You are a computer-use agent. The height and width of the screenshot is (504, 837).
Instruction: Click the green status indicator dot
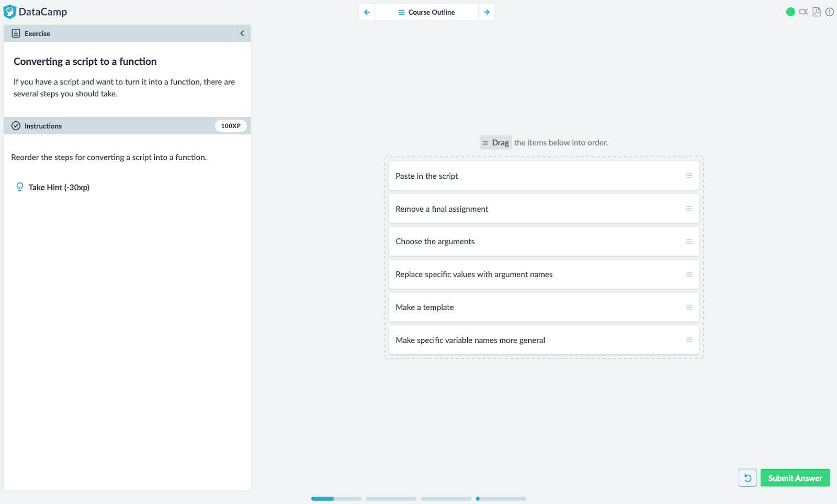click(790, 12)
